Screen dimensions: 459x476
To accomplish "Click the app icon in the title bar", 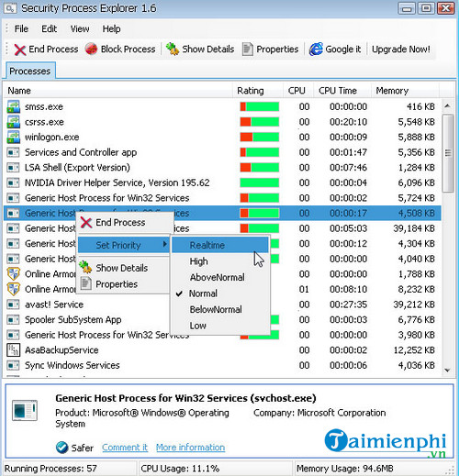I will [10, 8].
